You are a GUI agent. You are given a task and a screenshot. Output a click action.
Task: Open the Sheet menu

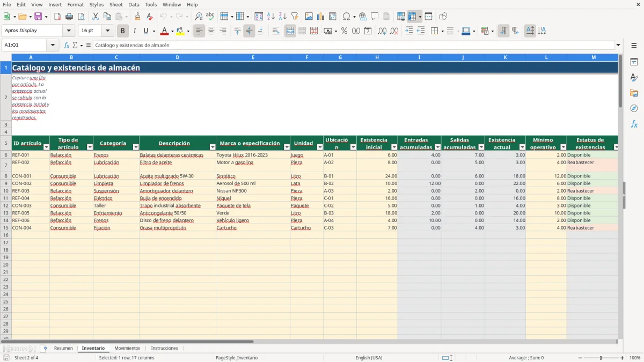pyautogui.click(x=116, y=4)
